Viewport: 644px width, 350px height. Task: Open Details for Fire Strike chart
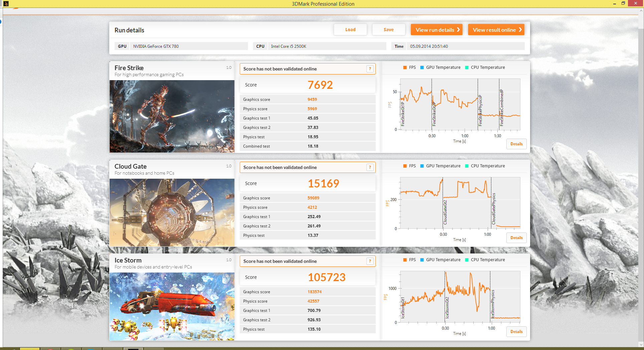click(516, 144)
